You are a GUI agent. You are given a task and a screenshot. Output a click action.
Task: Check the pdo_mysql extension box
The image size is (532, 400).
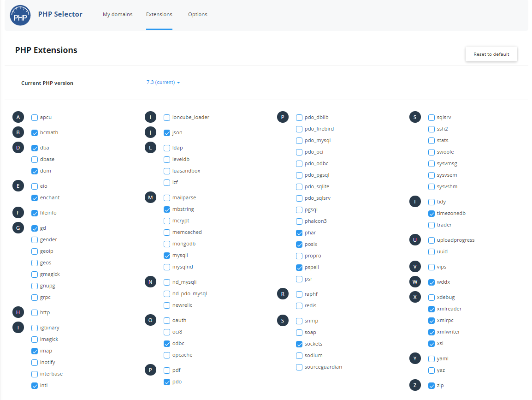(x=299, y=141)
